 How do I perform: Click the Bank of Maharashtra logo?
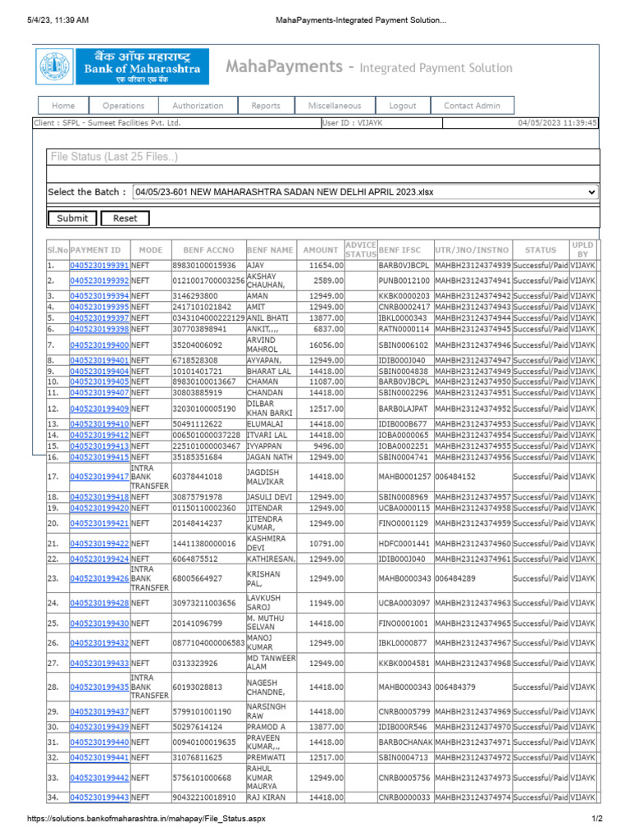click(x=122, y=67)
